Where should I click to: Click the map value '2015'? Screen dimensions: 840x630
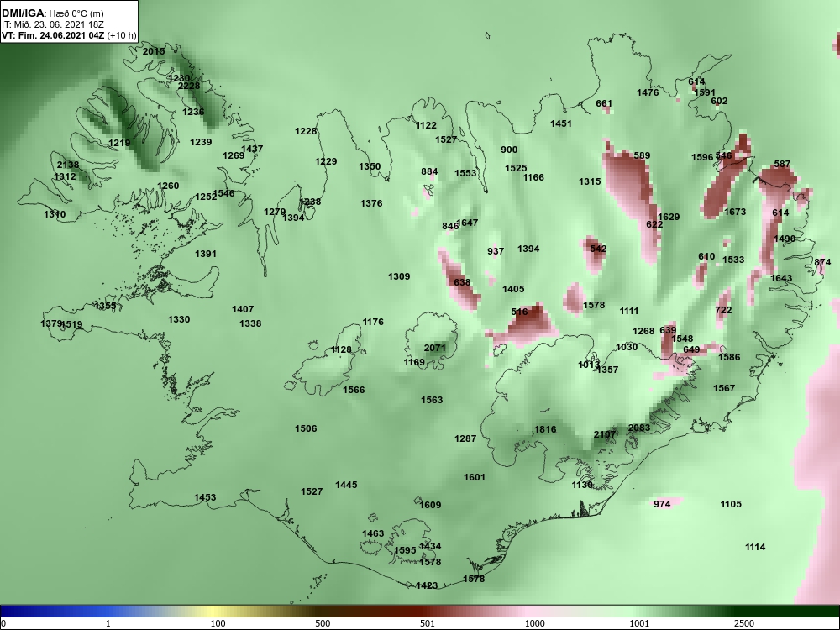(154, 51)
